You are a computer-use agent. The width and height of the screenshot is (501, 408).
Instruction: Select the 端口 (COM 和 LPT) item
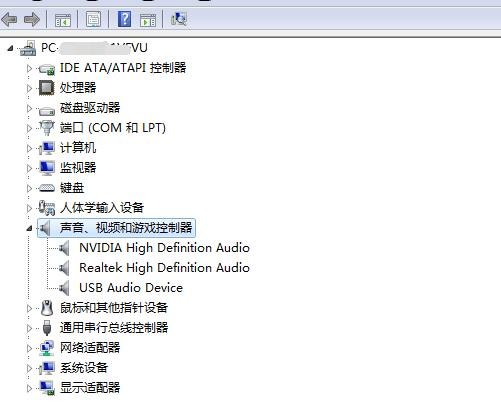pos(113,128)
